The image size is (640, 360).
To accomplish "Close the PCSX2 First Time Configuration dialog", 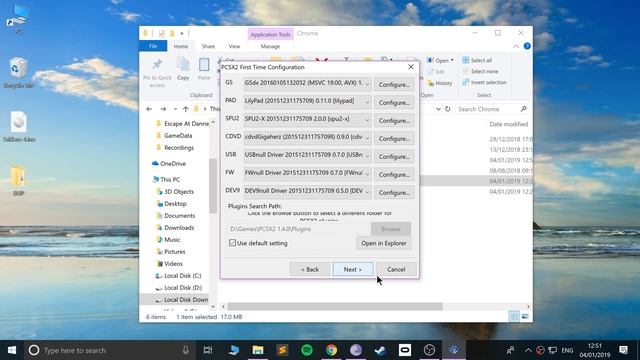I will (x=411, y=67).
